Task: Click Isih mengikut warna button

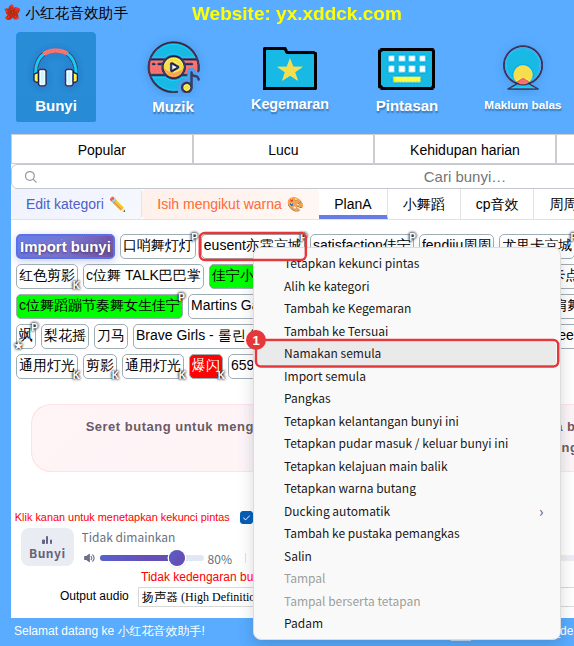Action: tap(230, 204)
